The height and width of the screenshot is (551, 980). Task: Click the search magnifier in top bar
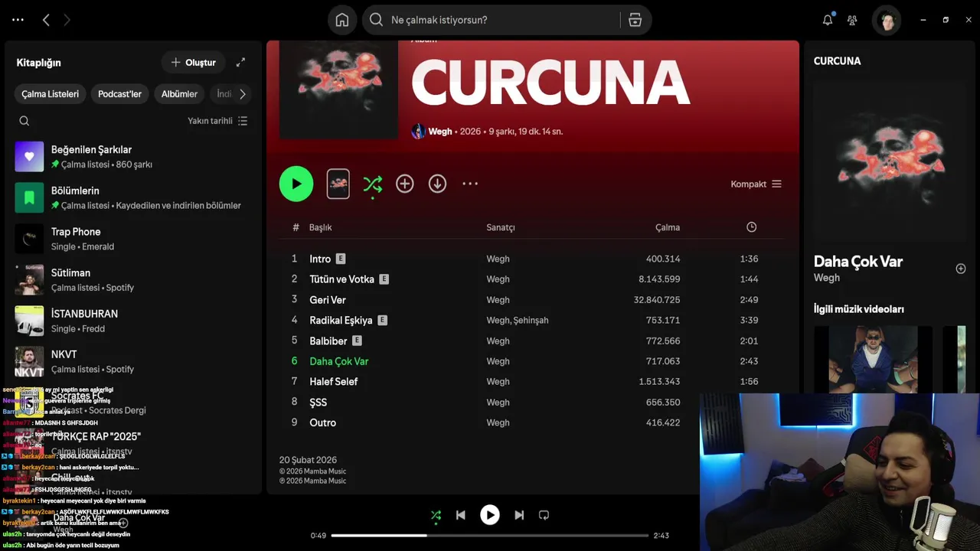point(376,20)
